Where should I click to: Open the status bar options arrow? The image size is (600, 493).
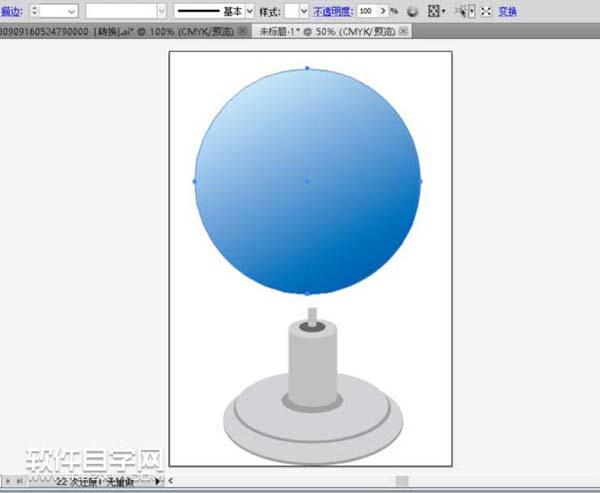click(x=157, y=481)
